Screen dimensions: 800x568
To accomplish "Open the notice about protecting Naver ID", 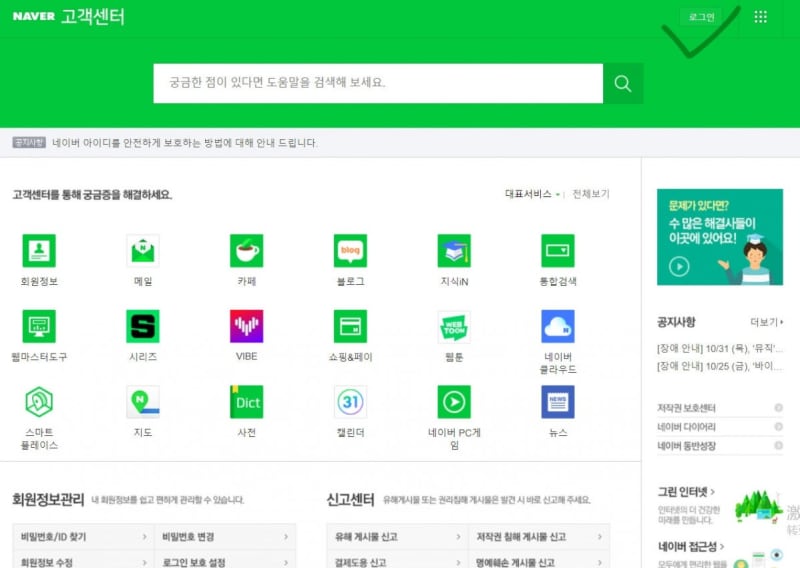I will (x=185, y=143).
